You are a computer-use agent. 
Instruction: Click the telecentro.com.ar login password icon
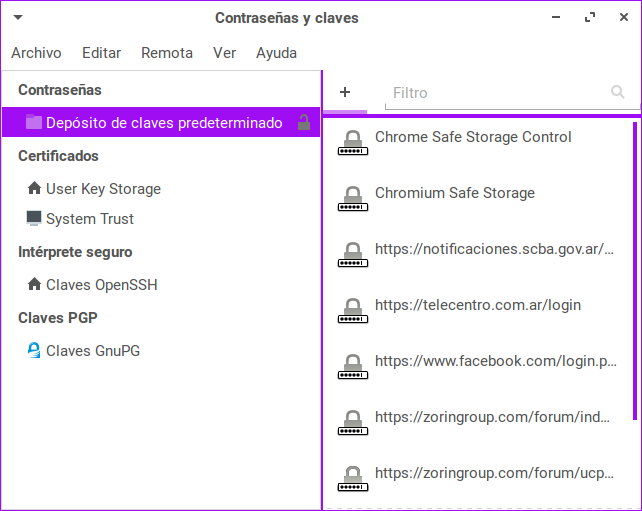[351, 309]
